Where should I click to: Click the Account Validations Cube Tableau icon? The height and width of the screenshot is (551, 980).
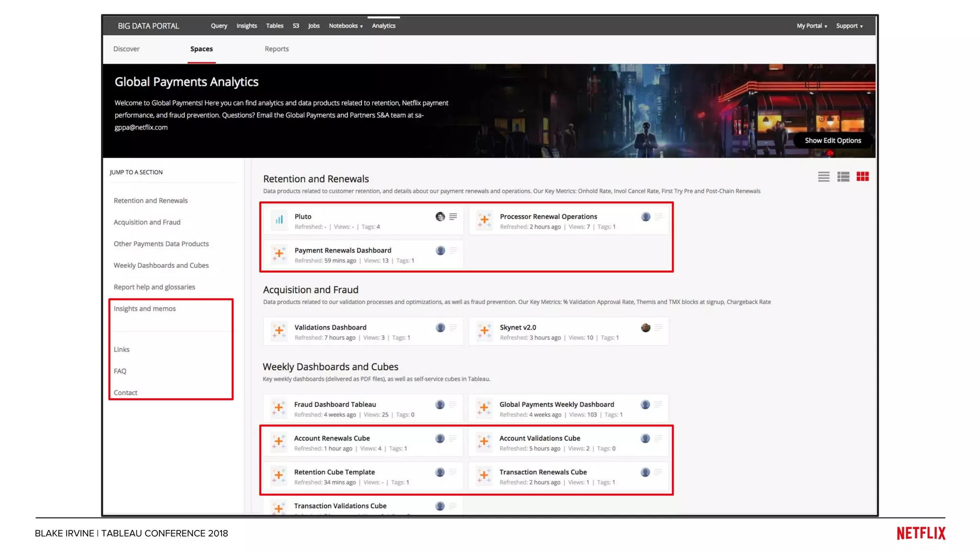484,442
